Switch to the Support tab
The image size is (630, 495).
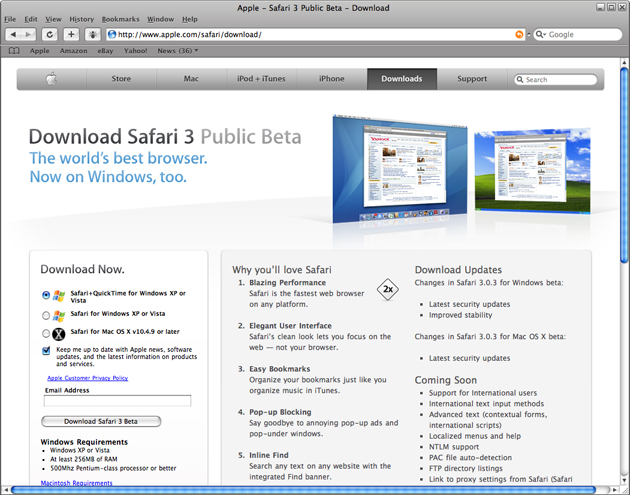tap(472, 79)
